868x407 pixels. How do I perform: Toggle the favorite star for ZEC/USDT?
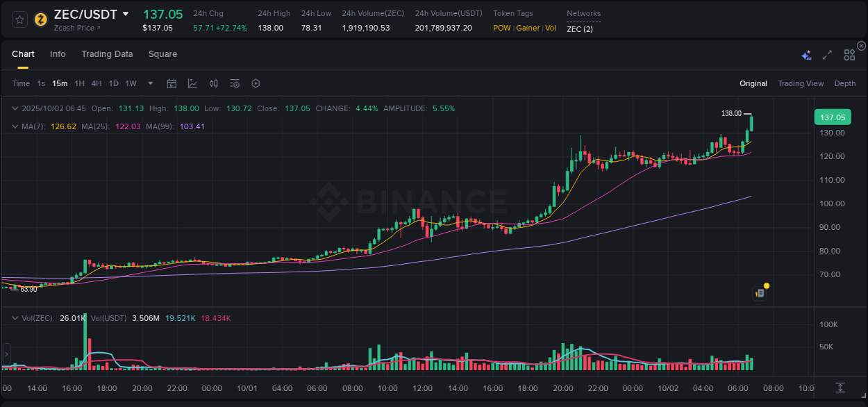[19, 19]
